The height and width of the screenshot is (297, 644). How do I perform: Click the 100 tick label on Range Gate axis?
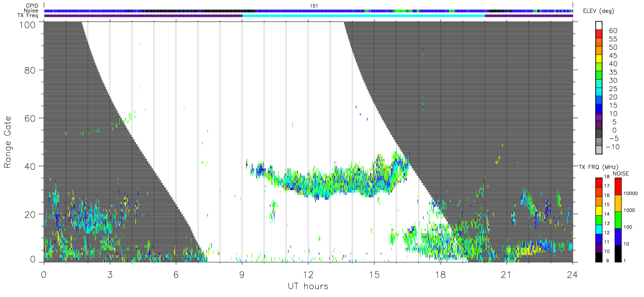click(27, 24)
